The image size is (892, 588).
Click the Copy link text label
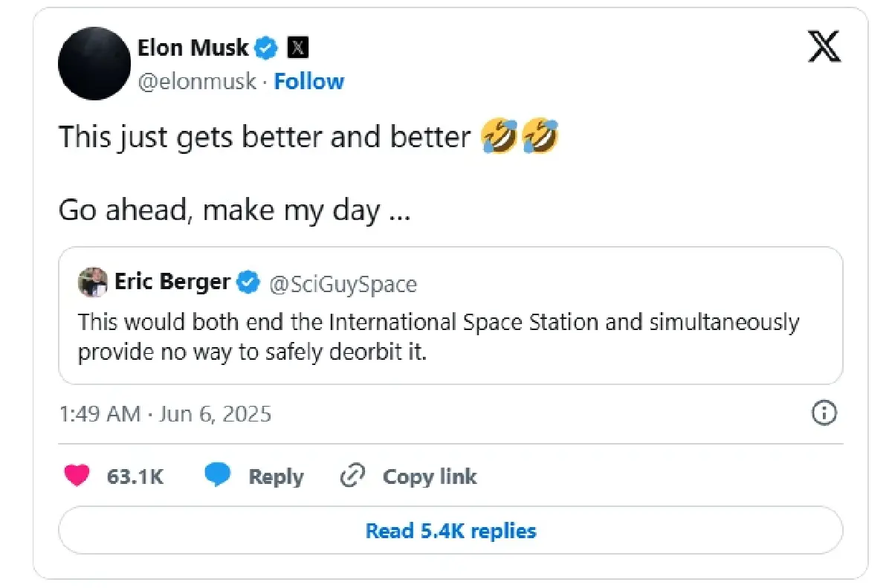pos(430,476)
